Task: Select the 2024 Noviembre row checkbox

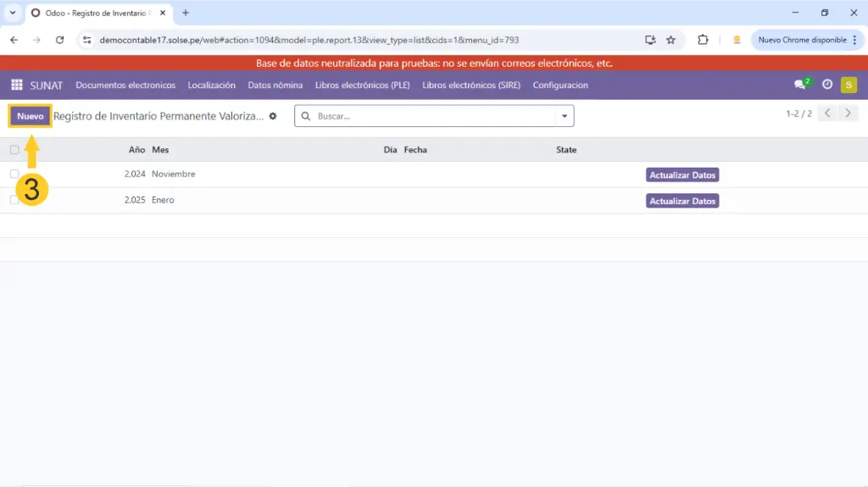Action: click(14, 174)
